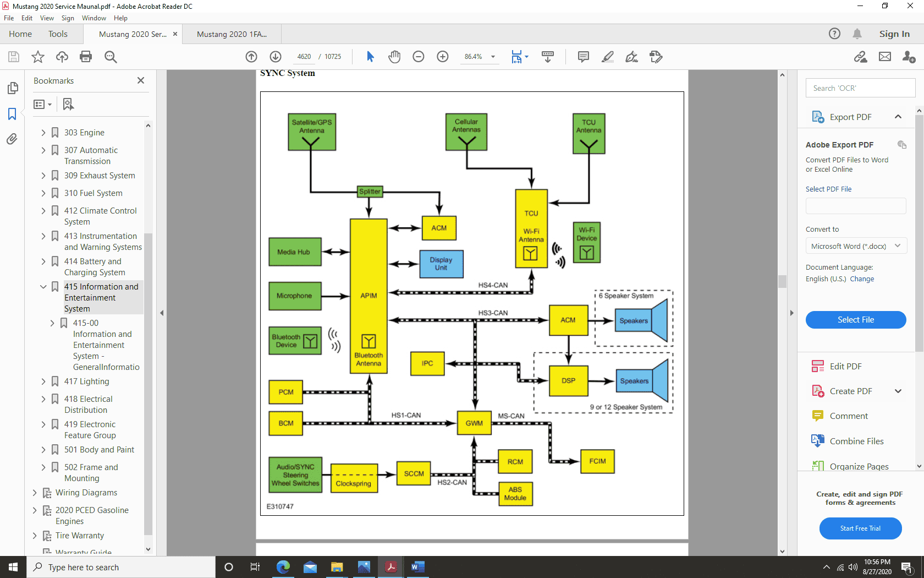
Task: Click the add person share icon
Action: [x=909, y=57]
